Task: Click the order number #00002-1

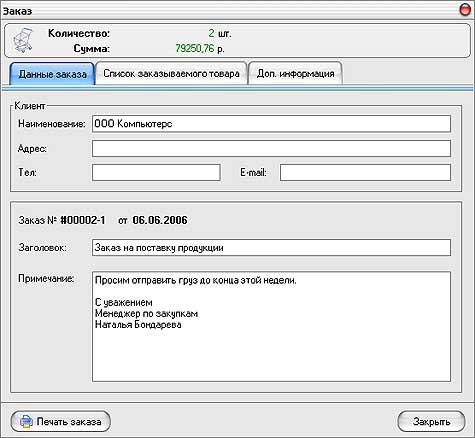Action: click(82, 220)
